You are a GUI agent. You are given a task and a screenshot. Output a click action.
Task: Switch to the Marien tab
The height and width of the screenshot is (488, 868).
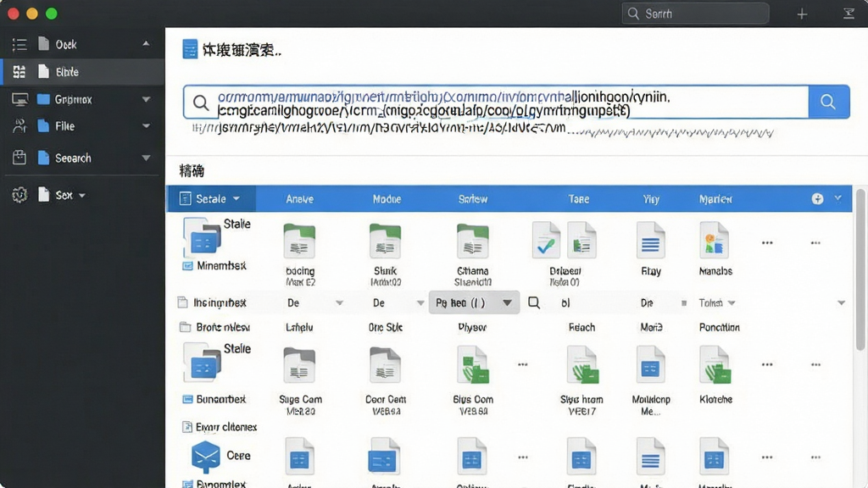coord(715,199)
